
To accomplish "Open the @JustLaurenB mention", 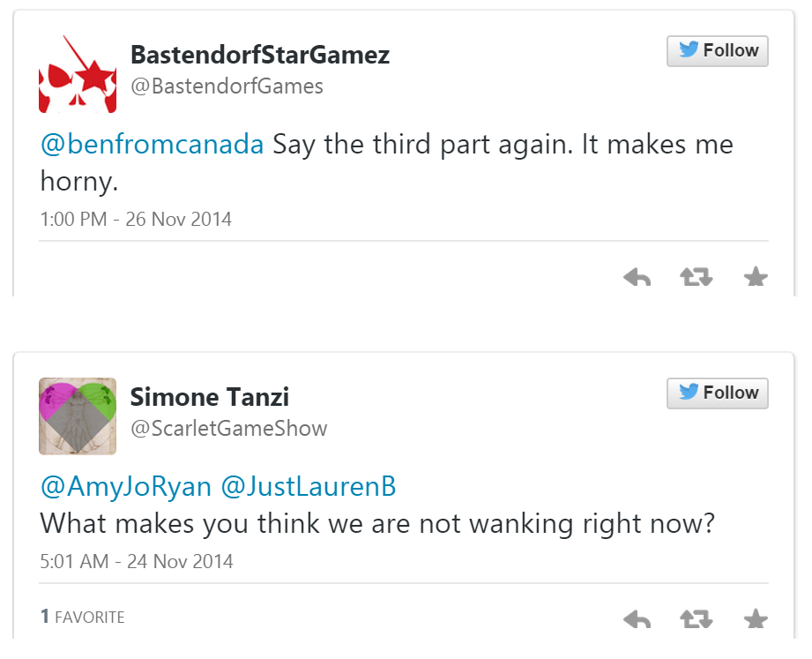I will [x=309, y=486].
